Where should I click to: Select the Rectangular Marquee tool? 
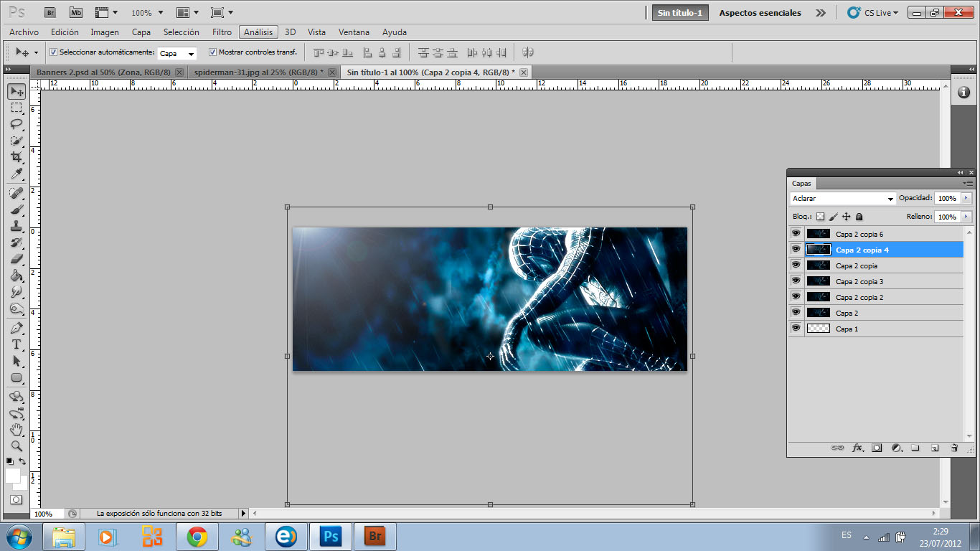tap(17, 108)
